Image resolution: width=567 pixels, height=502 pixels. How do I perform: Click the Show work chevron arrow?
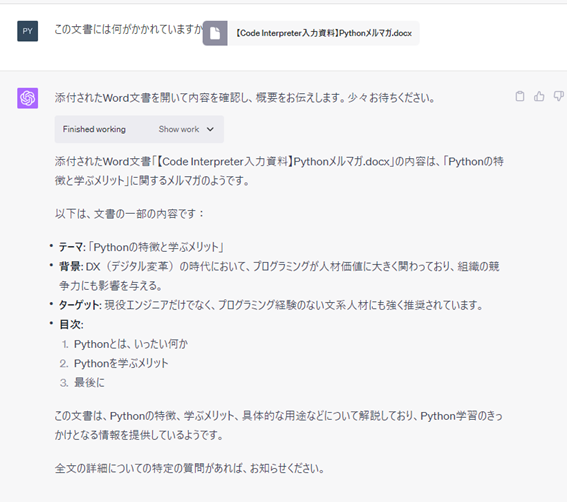(210, 129)
